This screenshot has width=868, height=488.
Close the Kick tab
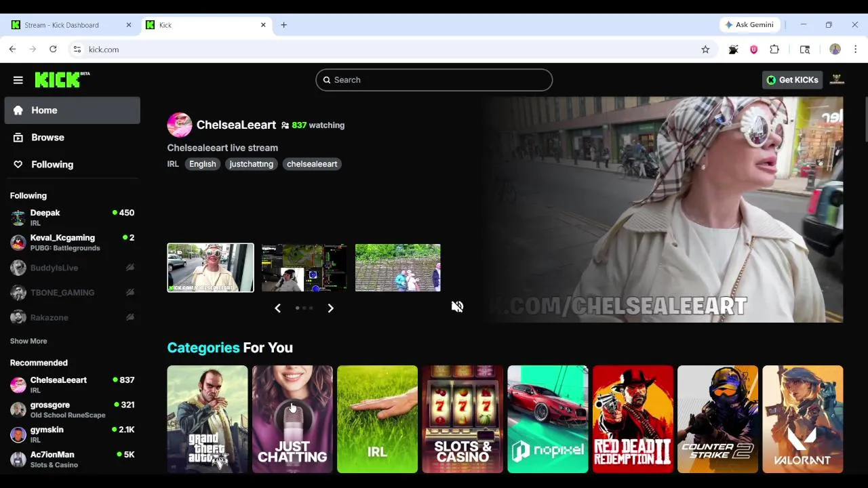(263, 25)
